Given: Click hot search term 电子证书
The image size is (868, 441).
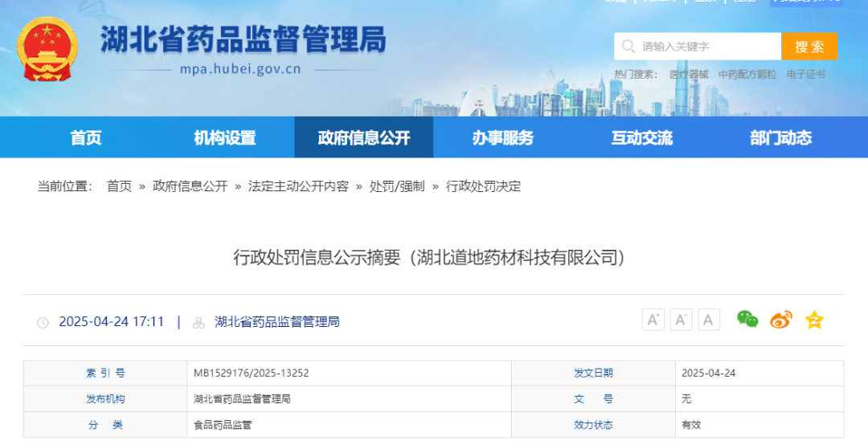Looking at the screenshot, I should pyautogui.click(x=805, y=74).
